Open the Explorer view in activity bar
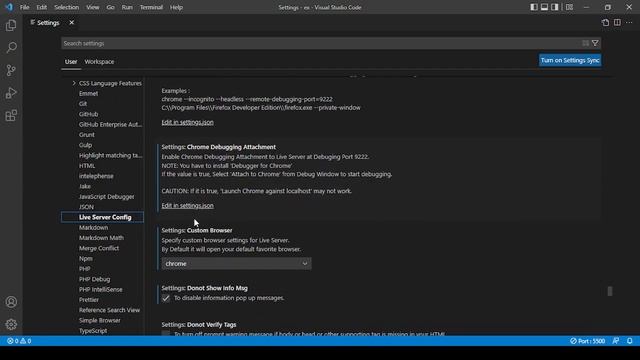This screenshot has width=640, height=360. point(11,25)
